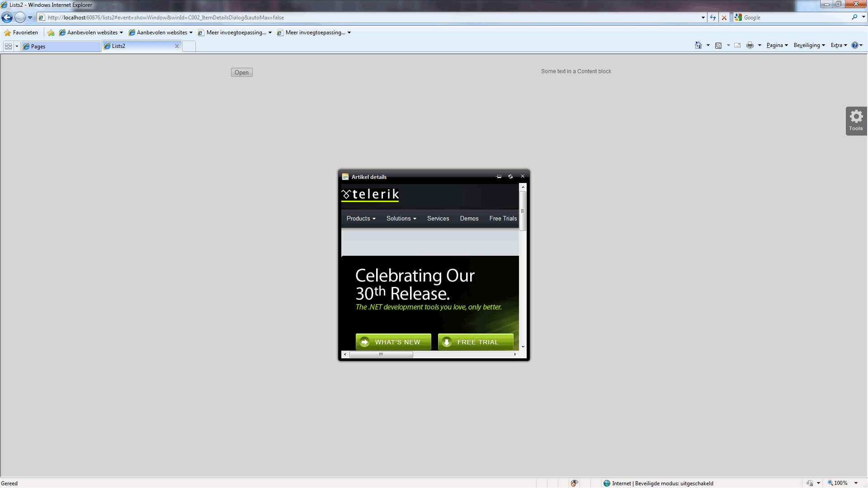Viewport: 868px width, 488px height.
Task: Click the Add to Favorites bar icon
Action: (x=51, y=33)
